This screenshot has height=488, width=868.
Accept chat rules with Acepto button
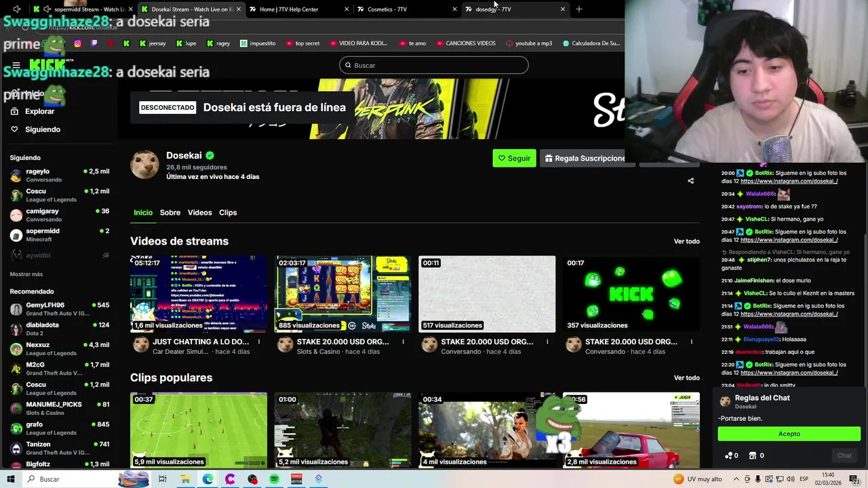789,434
